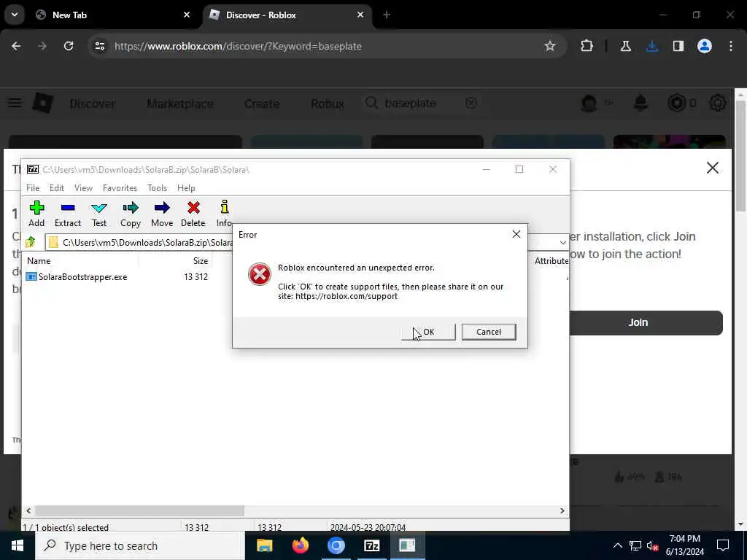Open the View menu in 7-Zip
747x560 pixels.
coord(83,188)
